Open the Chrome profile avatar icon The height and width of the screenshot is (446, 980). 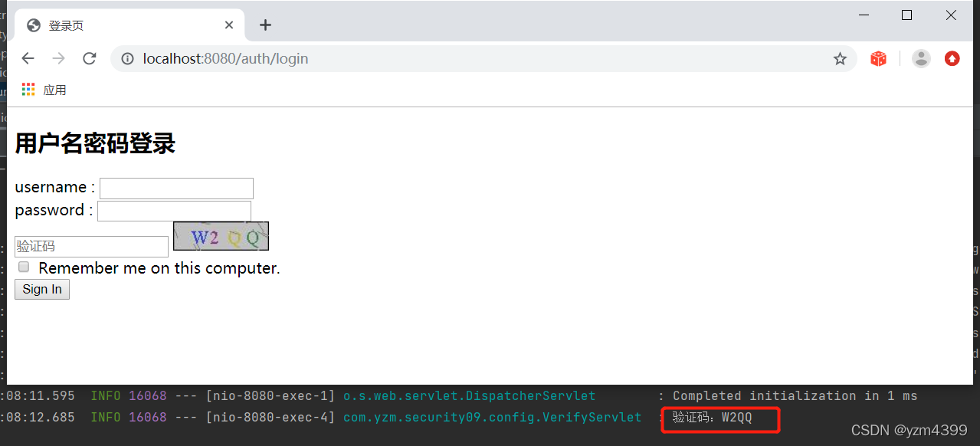click(921, 59)
